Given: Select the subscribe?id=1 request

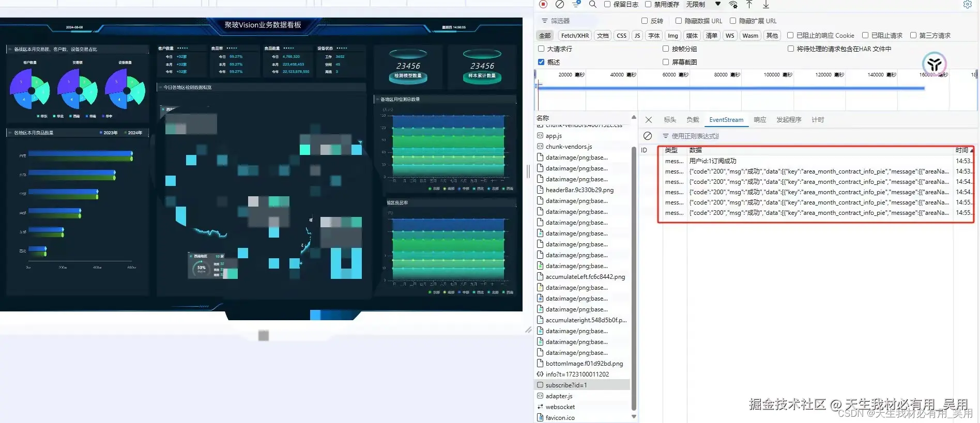Looking at the screenshot, I should click(x=583, y=385).
